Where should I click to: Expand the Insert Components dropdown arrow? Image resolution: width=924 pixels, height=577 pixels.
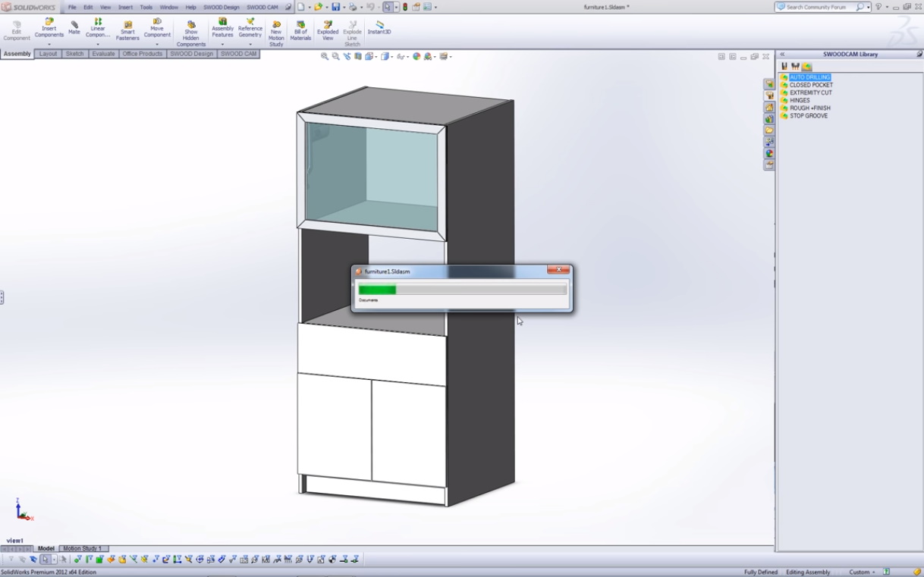49,45
